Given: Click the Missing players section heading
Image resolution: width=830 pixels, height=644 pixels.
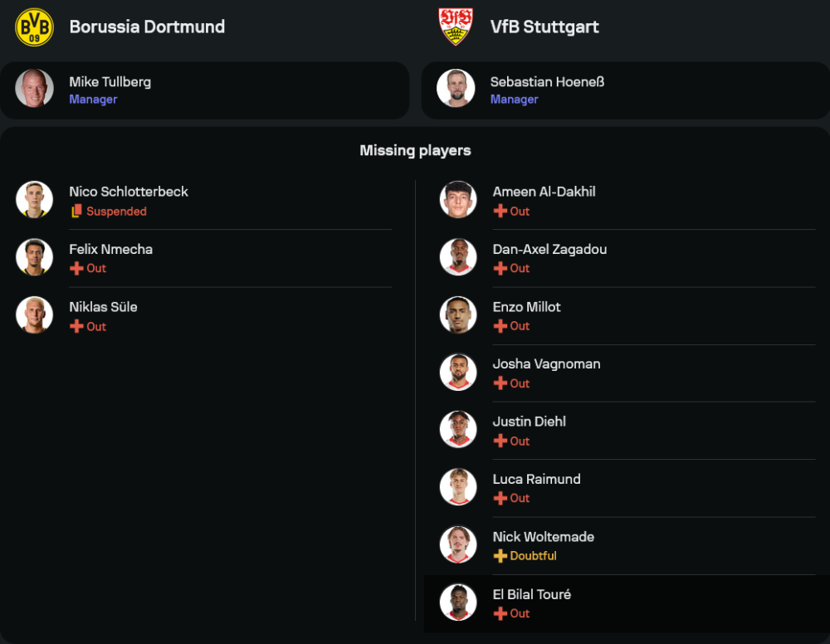Looking at the screenshot, I should click(x=415, y=150).
